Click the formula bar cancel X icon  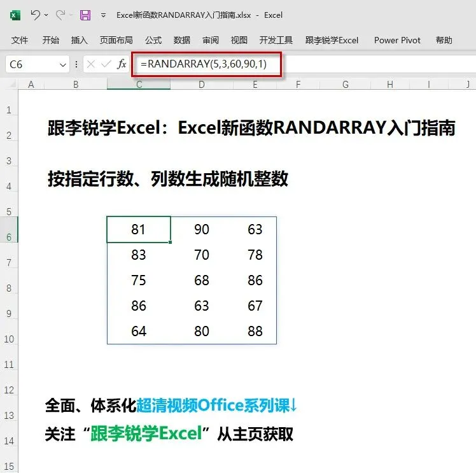click(91, 64)
